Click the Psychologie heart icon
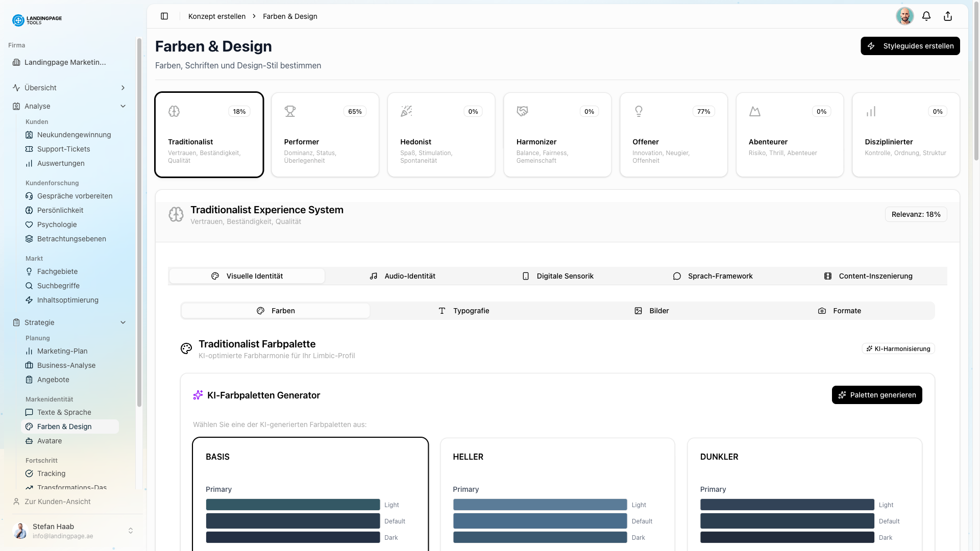Screen dimensions: 980x551 29,224
